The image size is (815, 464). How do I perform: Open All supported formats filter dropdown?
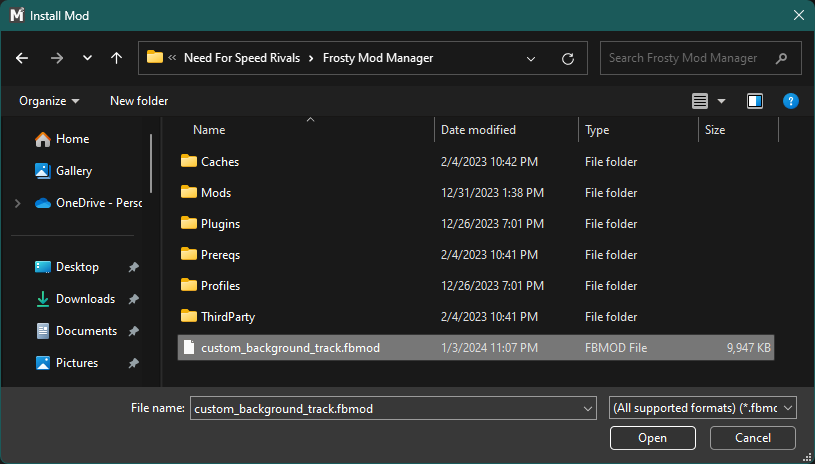[x=702, y=408]
